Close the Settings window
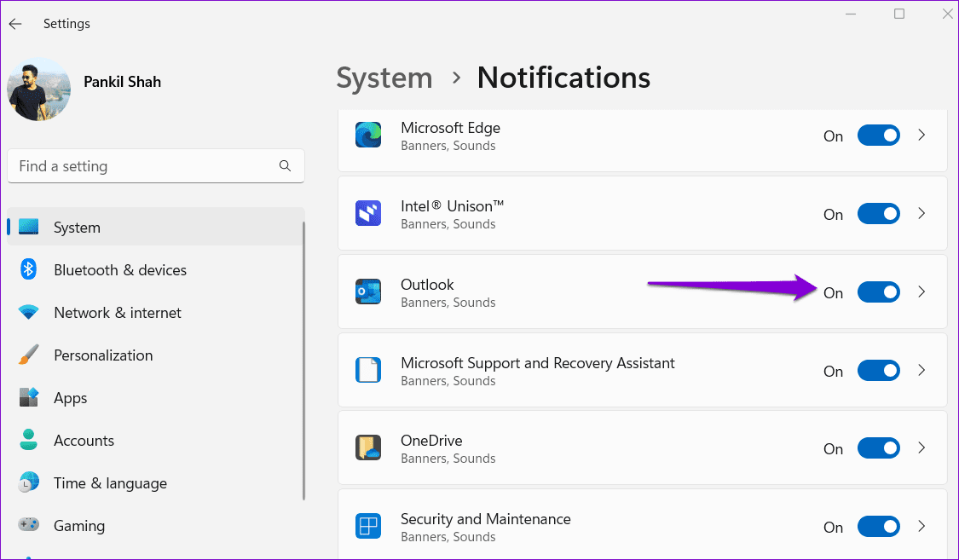959x560 pixels. [x=947, y=14]
